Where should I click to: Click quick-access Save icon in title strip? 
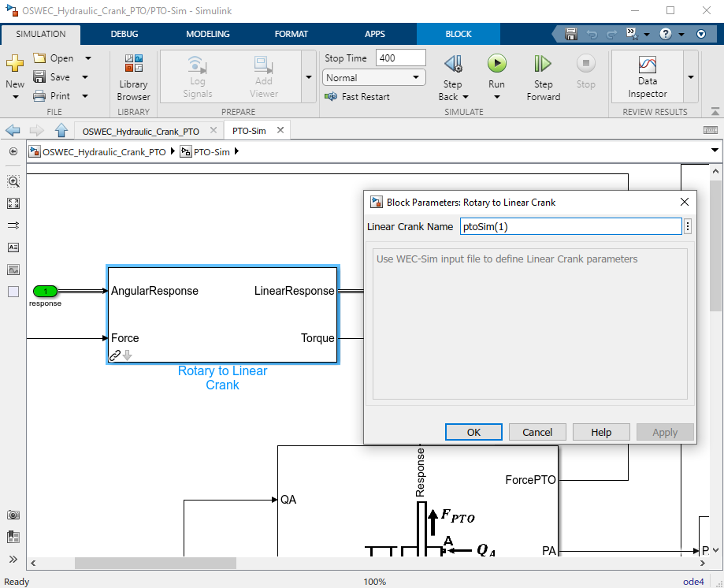pyautogui.click(x=571, y=34)
